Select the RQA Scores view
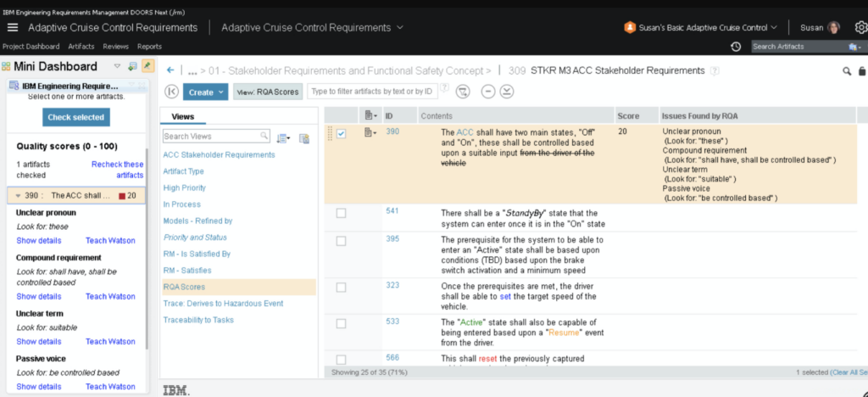 [184, 287]
